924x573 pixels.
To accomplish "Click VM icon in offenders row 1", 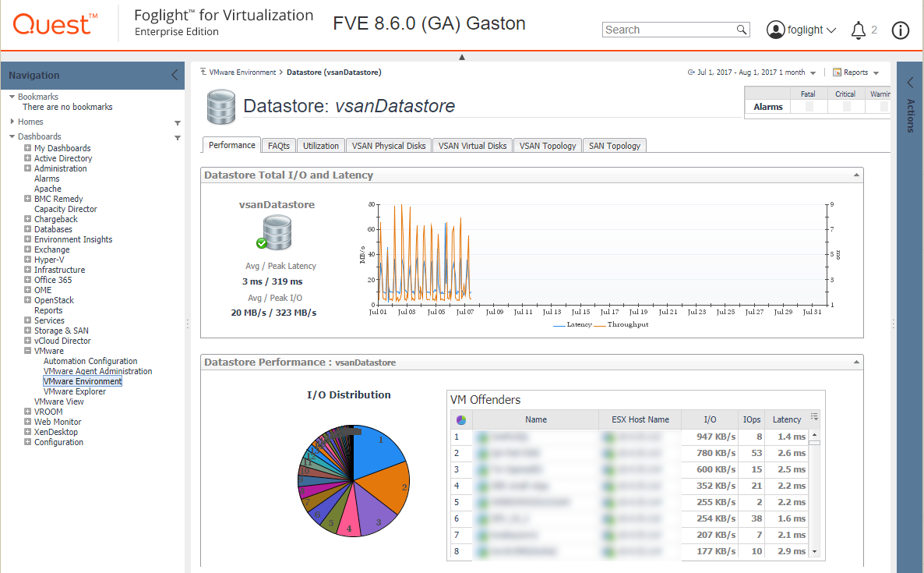I will tap(483, 437).
